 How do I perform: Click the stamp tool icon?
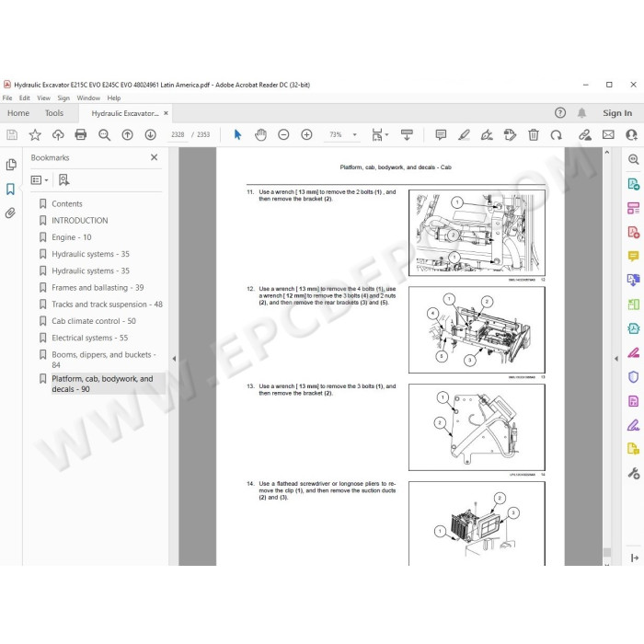coord(510,134)
